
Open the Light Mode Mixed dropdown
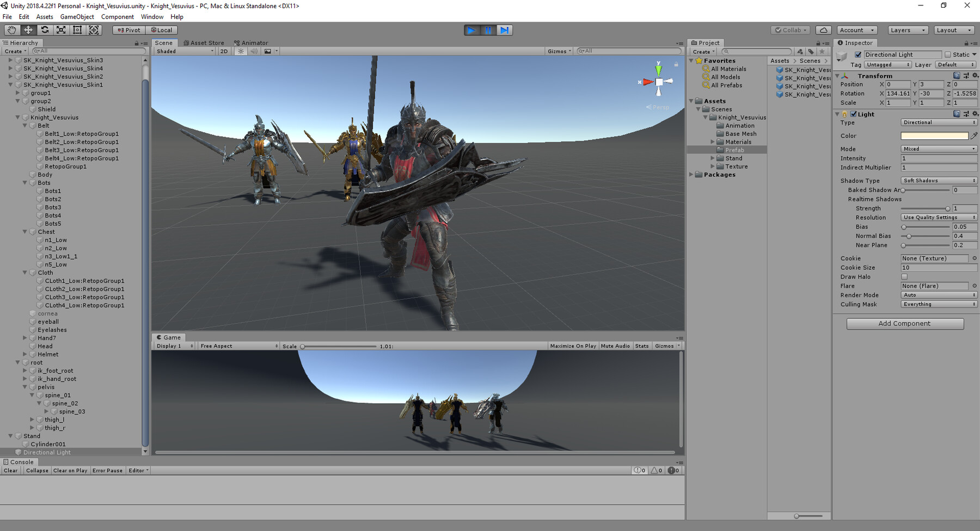[939, 149]
